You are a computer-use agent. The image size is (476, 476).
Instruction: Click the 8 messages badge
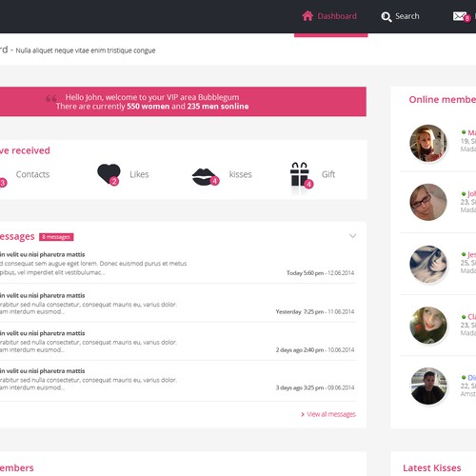[56, 237]
